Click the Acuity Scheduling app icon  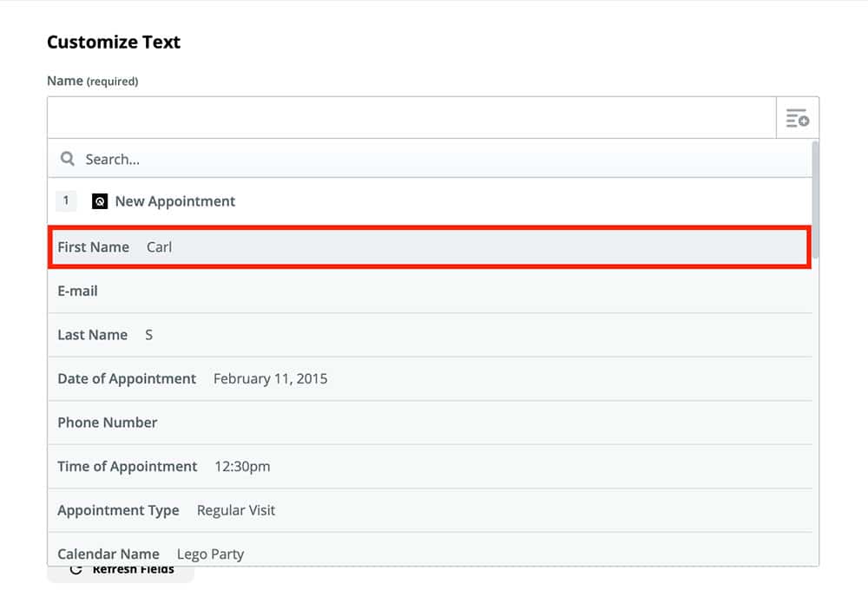(100, 201)
